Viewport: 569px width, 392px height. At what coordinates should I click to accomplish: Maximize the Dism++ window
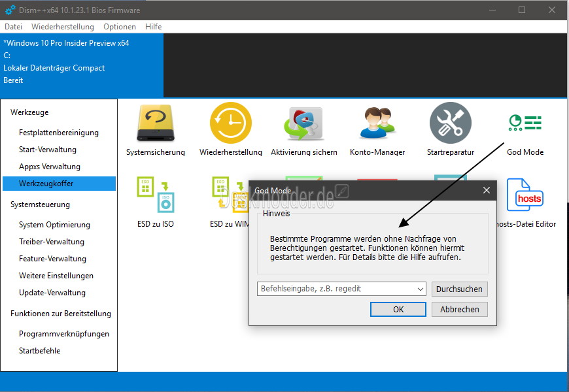click(x=522, y=10)
